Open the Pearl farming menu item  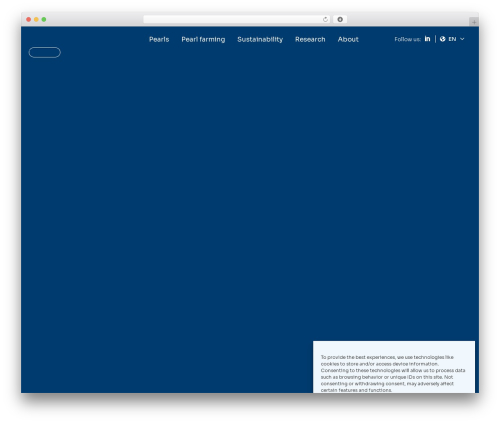point(203,39)
